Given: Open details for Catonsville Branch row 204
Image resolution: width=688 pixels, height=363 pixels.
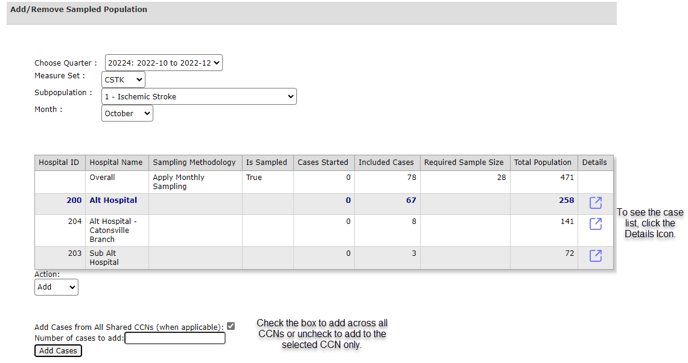Looking at the screenshot, I should (595, 224).
